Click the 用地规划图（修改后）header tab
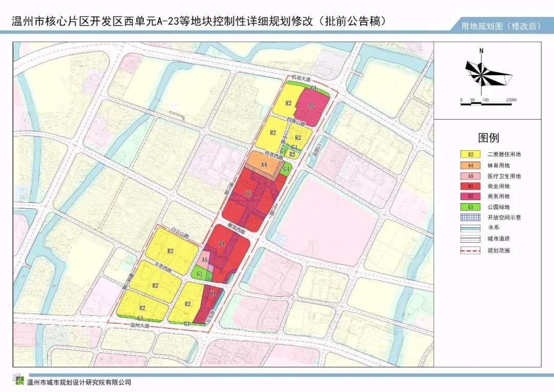 click(501, 26)
